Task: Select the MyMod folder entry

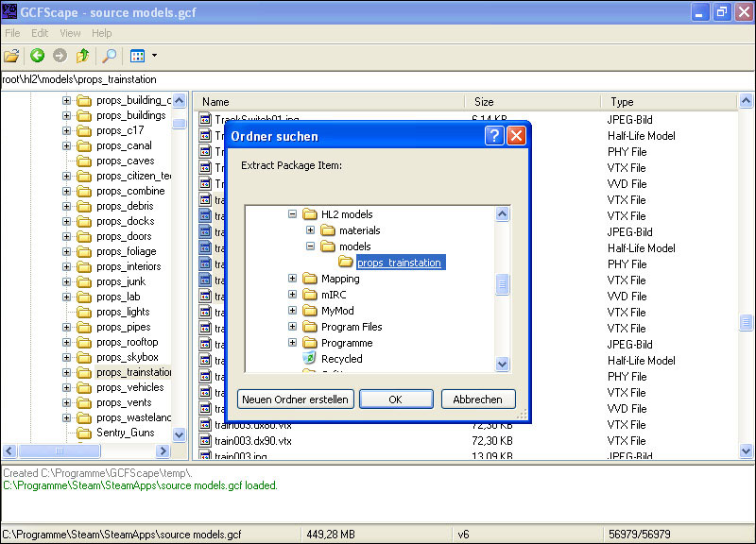Action: click(x=337, y=311)
